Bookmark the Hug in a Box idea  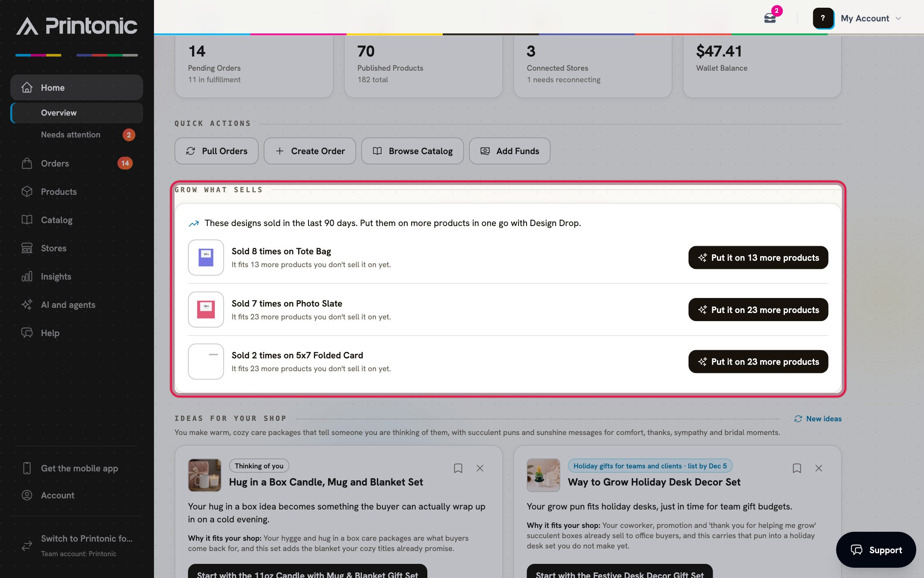(x=458, y=468)
